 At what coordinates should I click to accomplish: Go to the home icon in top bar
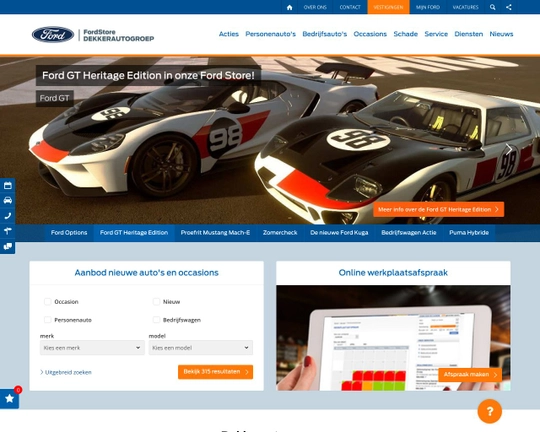(x=290, y=7)
